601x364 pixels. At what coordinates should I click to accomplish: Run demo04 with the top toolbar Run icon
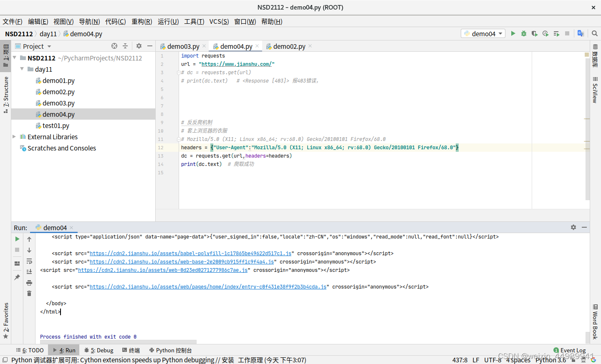pyautogui.click(x=513, y=33)
